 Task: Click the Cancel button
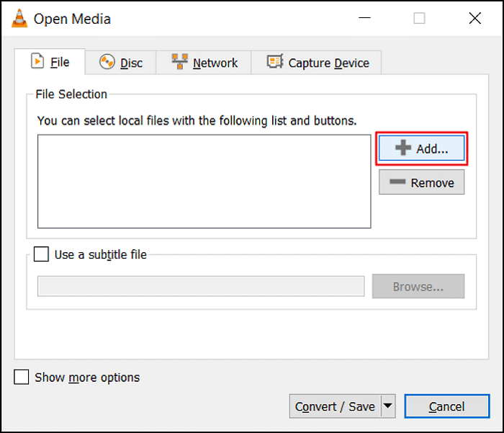(446, 406)
